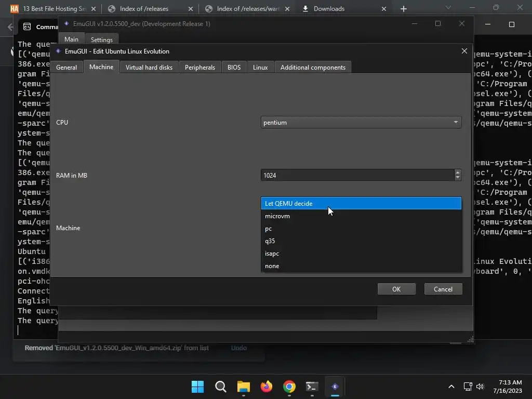Open the network status tray icon
This screenshot has width=532, height=399.
468,387
